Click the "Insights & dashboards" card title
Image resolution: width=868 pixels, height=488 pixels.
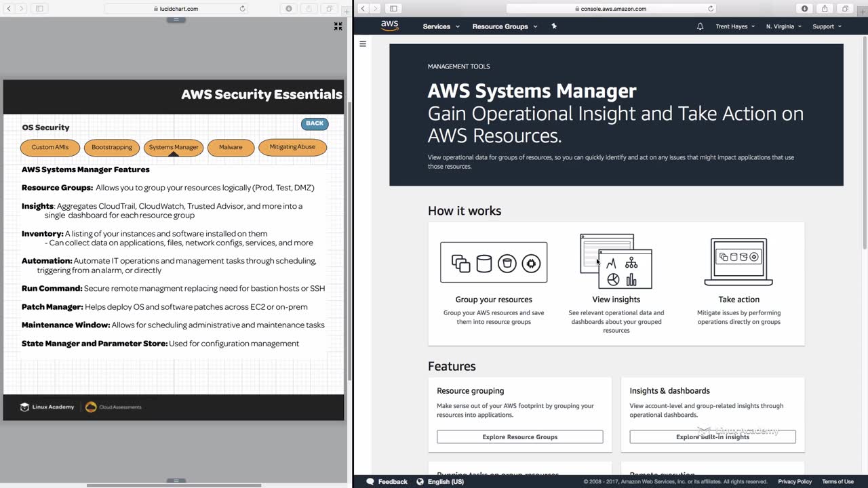click(x=669, y=391)
